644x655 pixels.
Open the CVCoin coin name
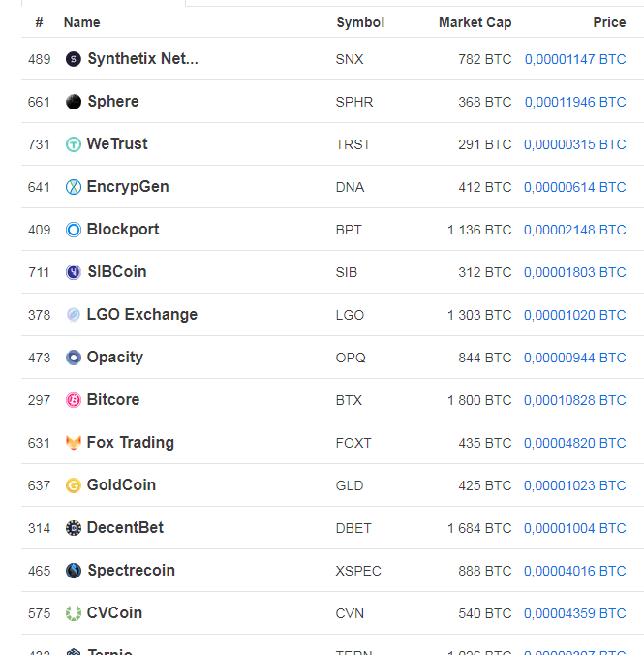(x=114, y=612)
